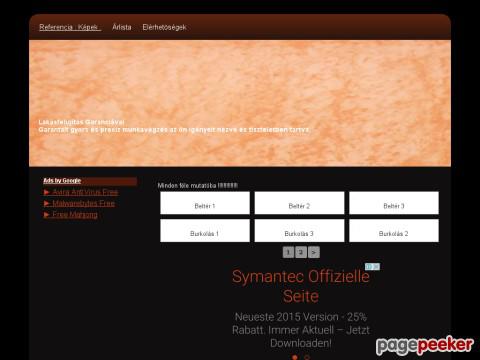Image resolution: width=480 pixels, height=360 pixels.
Task: Go to the Árlista page
Action: (x=122, y=27)
